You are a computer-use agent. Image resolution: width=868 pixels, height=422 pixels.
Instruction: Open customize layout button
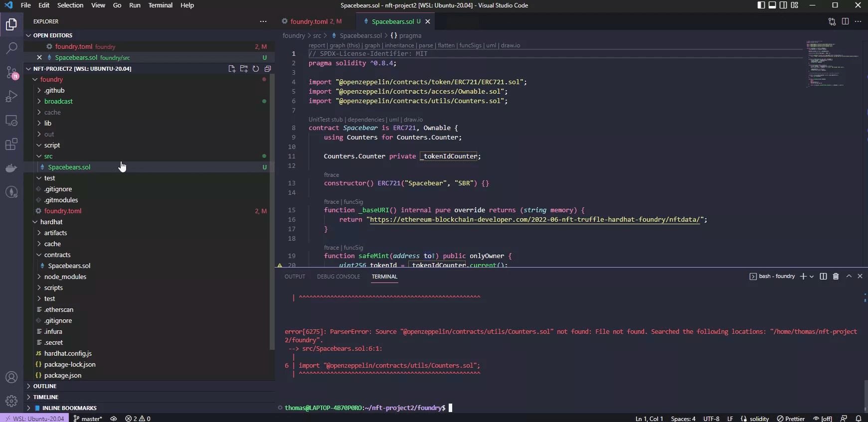[795, 5]
